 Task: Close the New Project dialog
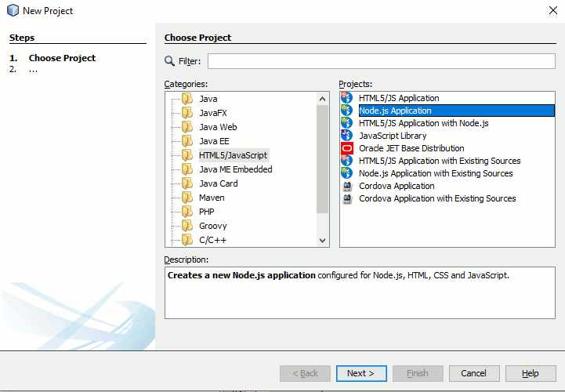(553, 10)
